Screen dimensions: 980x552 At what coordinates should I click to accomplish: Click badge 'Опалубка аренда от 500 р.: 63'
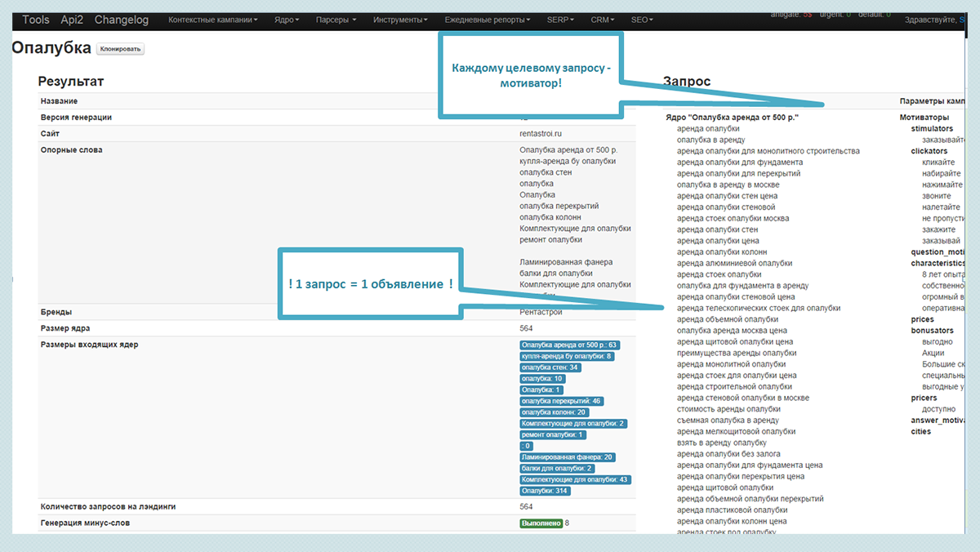[569, 345]
